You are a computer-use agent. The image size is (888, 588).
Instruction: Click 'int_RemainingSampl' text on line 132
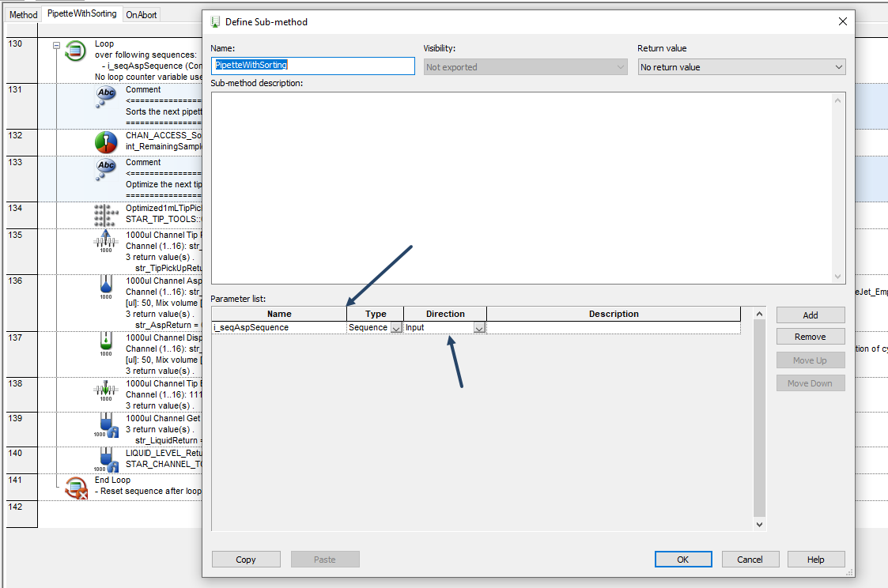(x=164, y=146)
